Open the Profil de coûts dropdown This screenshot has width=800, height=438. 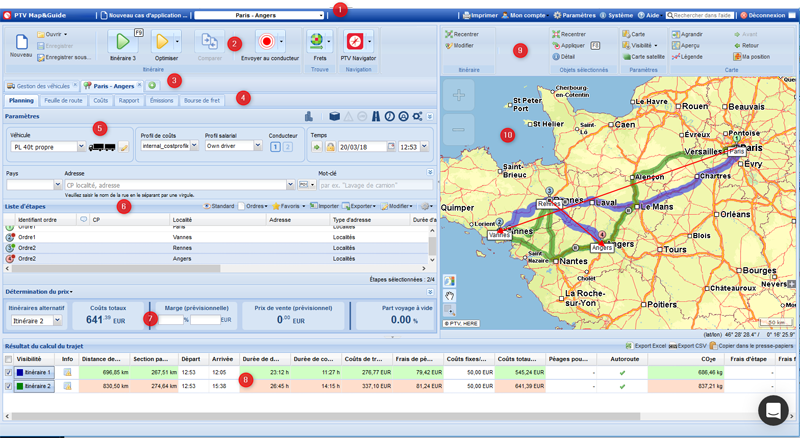194,146
